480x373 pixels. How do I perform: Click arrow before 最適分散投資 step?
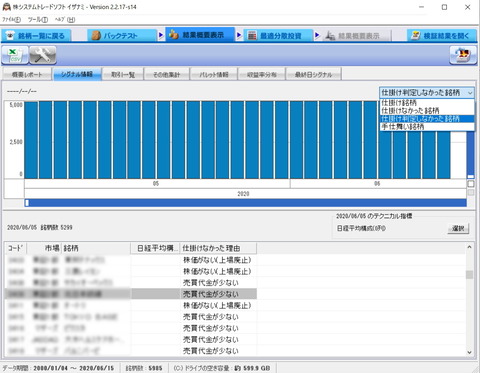239,35
